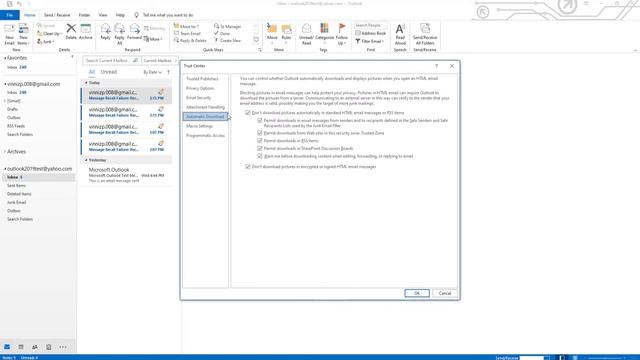
Task: Open the File tab
Action: click(10, 15)
